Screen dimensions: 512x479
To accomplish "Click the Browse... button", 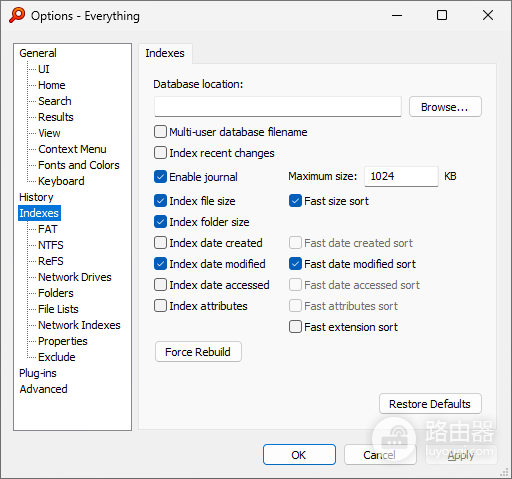I will [x=445, y=107].
